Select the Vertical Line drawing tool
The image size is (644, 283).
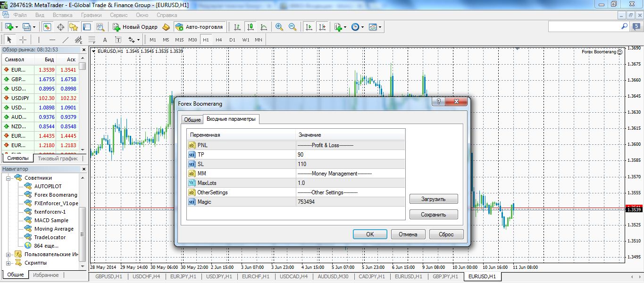(x=39, y=40)
